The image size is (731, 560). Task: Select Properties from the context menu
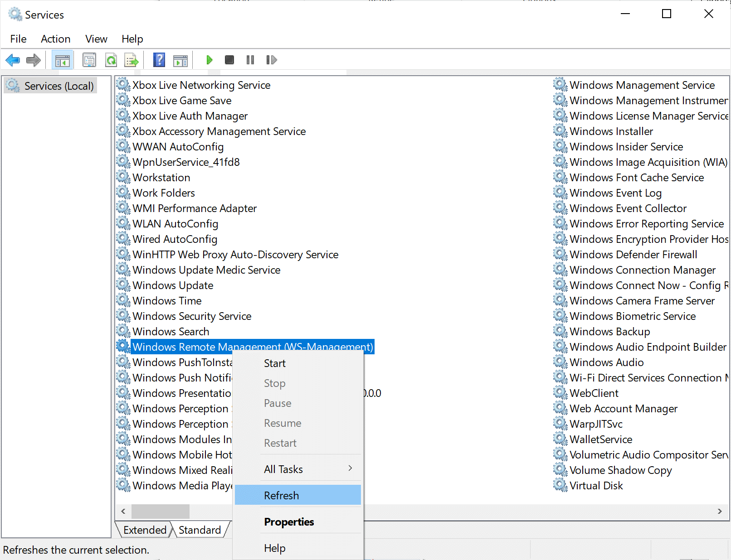click(x=289, y=521)
